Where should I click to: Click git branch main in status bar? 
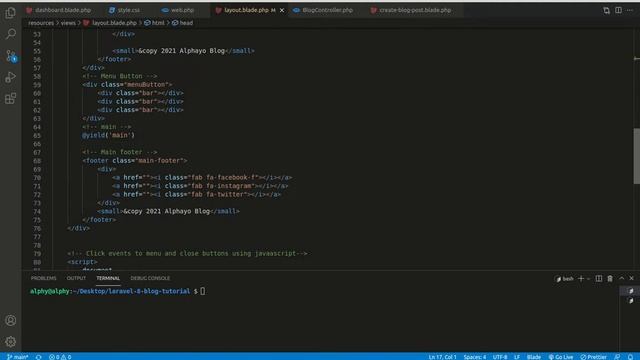click(18, 357)
